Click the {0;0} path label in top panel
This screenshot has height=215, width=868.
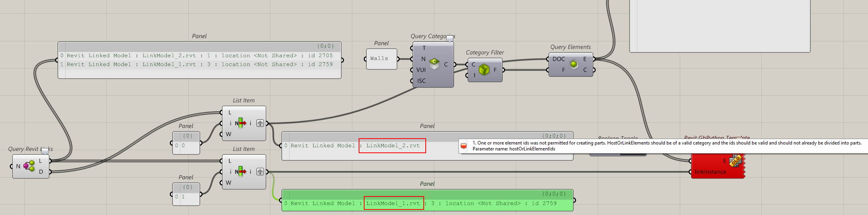tap(325, 46)
